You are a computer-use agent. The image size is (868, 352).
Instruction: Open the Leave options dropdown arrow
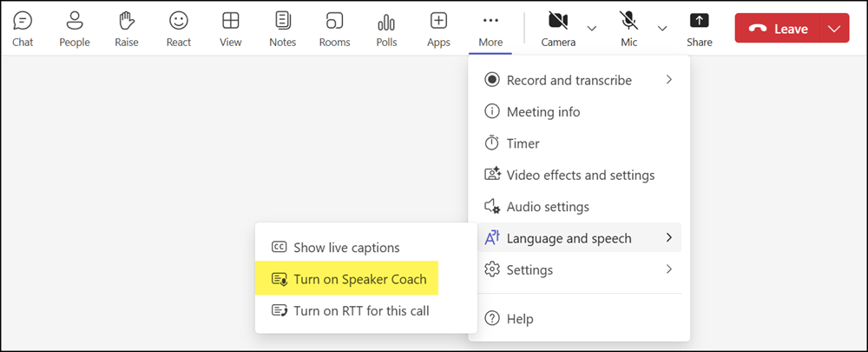tap(833, 29)
